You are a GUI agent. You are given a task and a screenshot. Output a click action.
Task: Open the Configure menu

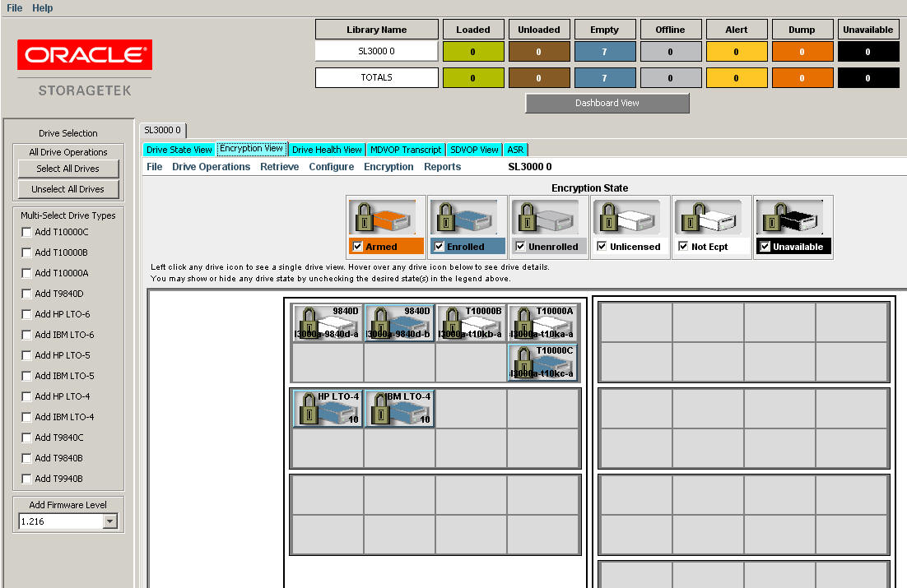[x=332, y=166]
